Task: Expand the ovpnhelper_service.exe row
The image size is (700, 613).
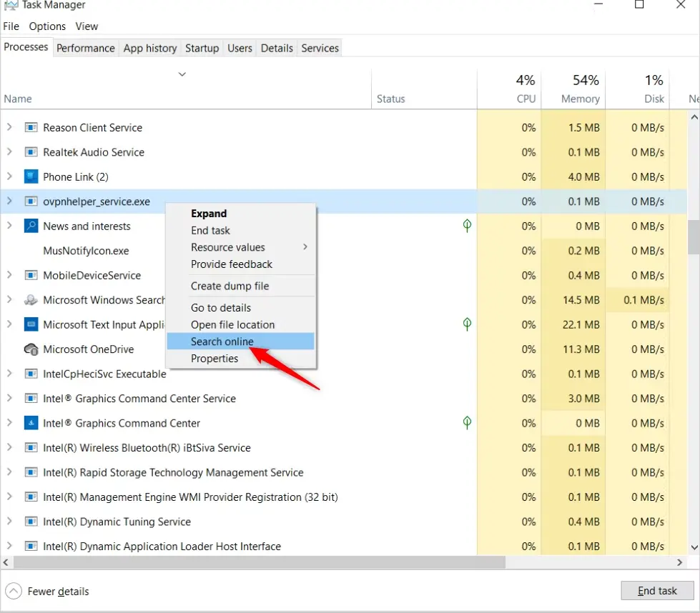Action: 9,201
